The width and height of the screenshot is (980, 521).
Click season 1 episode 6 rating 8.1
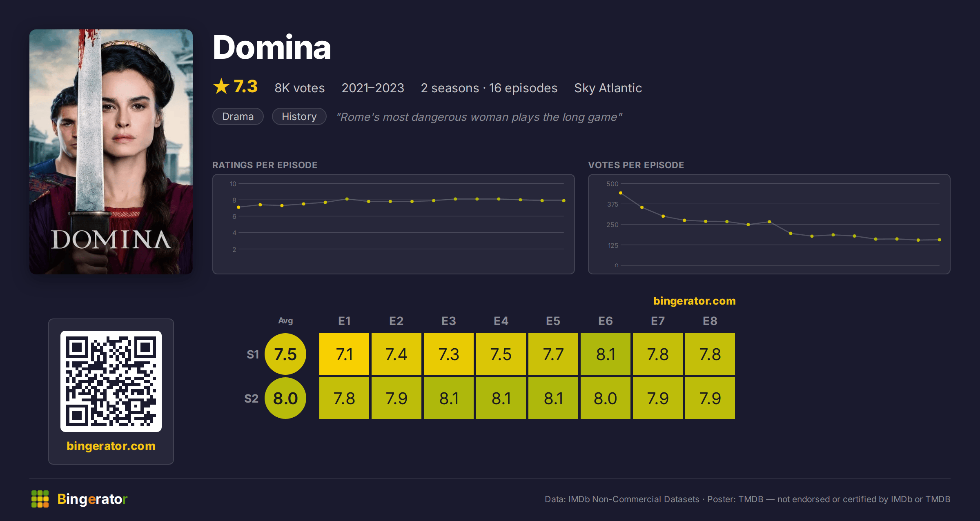[x=606, y=354]
